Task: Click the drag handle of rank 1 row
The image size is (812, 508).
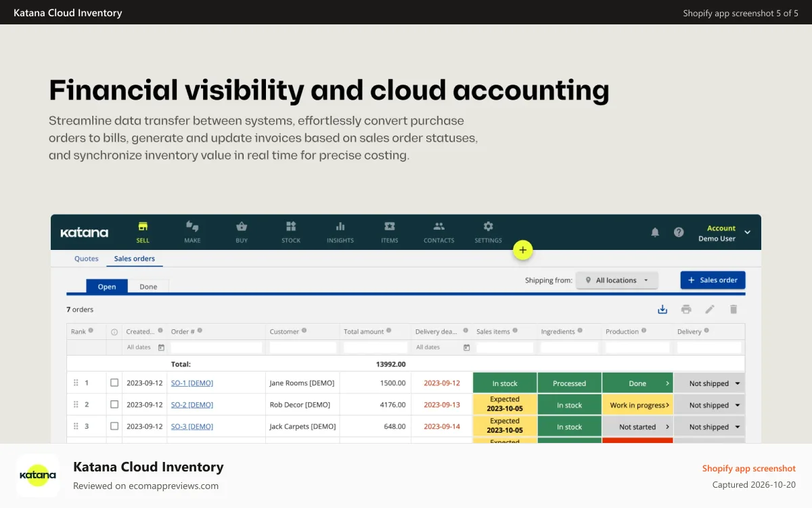Action: pyautogui.click(x=76, y=383)
